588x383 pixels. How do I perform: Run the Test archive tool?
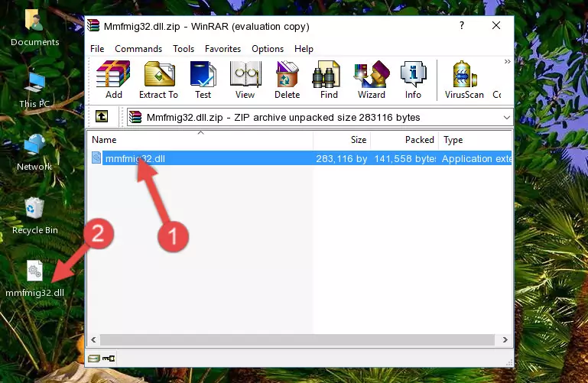point(203,80)
